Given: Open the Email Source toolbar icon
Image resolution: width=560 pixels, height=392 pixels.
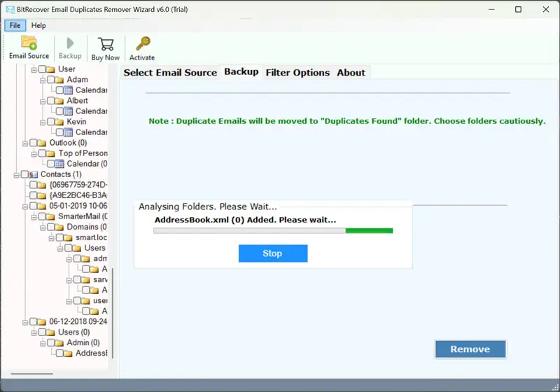Looking at the screenshot, I should 29,43.
